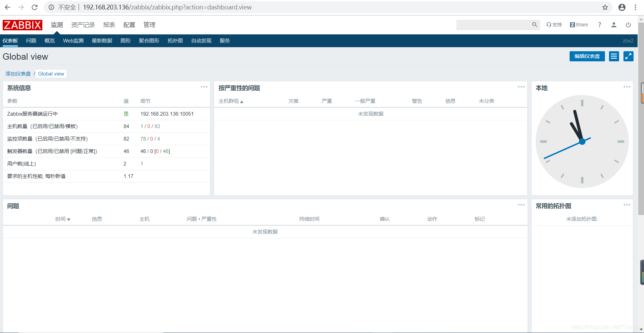Viewport: 644px width, 333px height.
Task: Open user profile icon in Zabbix header
Action: pos(614,25)
